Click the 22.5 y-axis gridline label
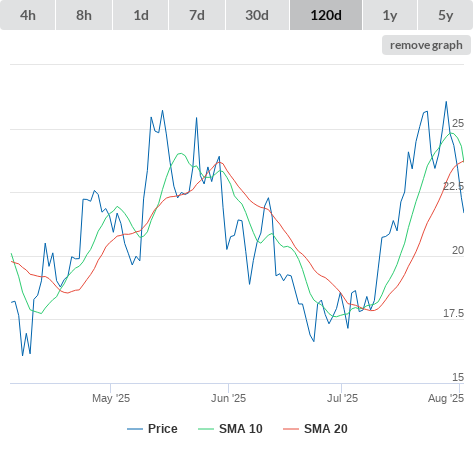 [x=453, y=186]
